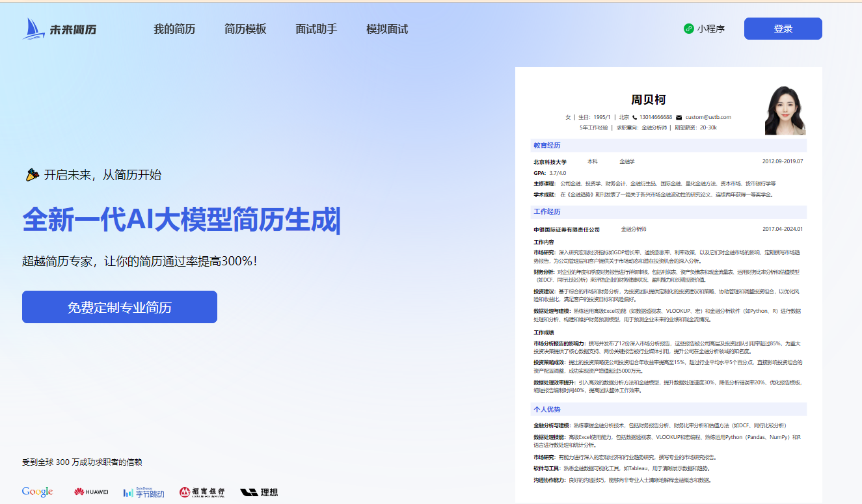862x504 pixels.
Task: Click the 工作经历 section header in resume
Action: [x=547, y=212]
